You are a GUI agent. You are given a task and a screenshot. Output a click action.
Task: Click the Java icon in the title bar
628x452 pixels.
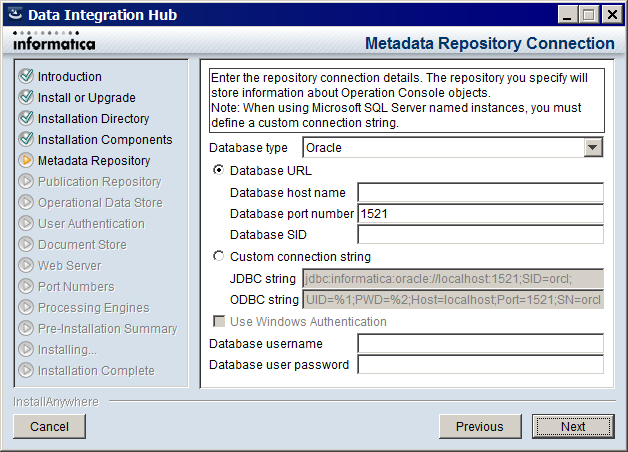(x=15, y=14)
